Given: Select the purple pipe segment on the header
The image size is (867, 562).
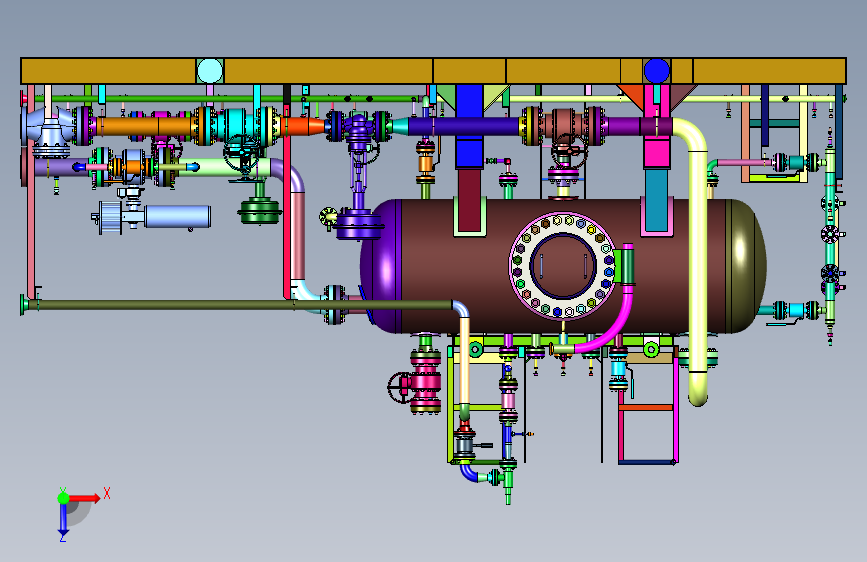Looking at the screenshot, I should point(624,126).
